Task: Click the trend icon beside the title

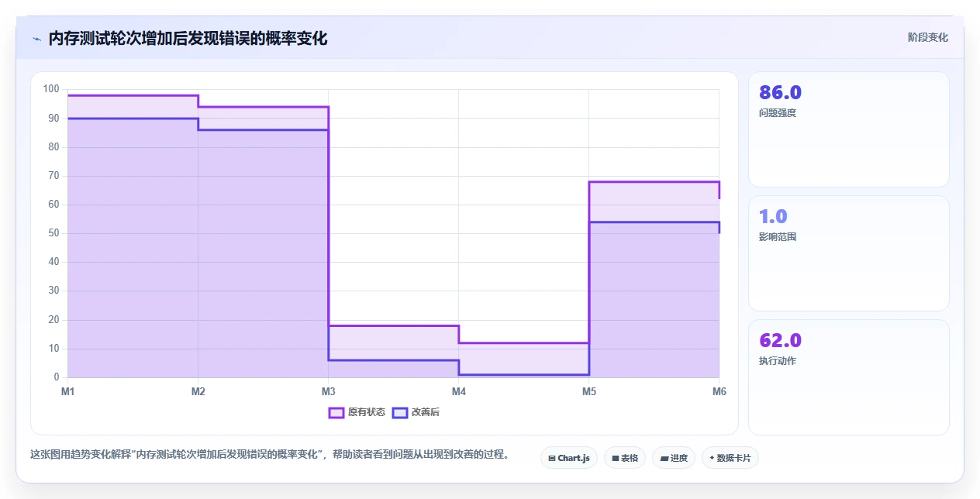Action: pyautogui.click(x=36, y=39)
